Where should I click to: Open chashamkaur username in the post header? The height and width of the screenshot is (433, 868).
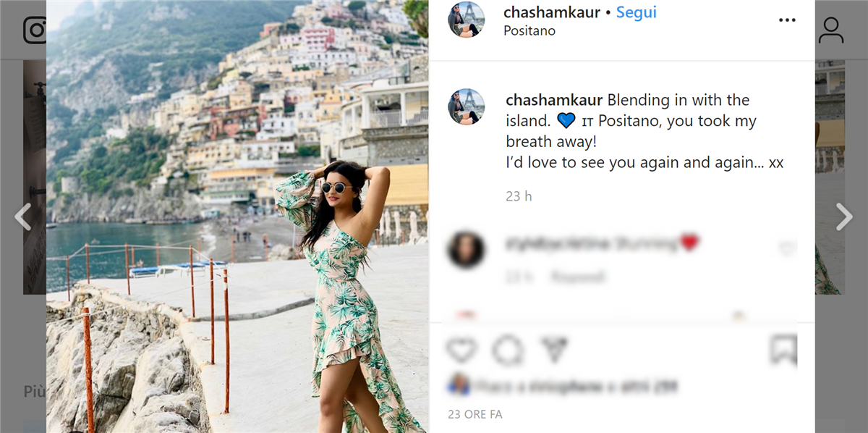(x=552, y=12)
